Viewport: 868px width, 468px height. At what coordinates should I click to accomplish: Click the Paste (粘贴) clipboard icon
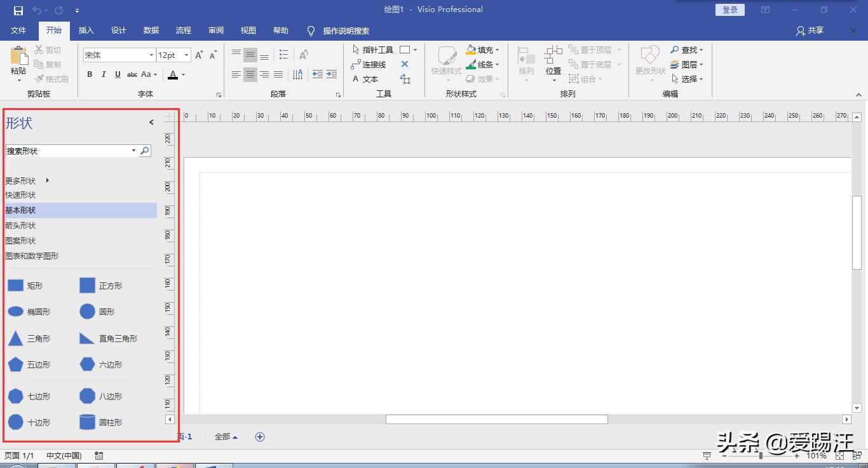pyautogui.click(x=18, y=56)
